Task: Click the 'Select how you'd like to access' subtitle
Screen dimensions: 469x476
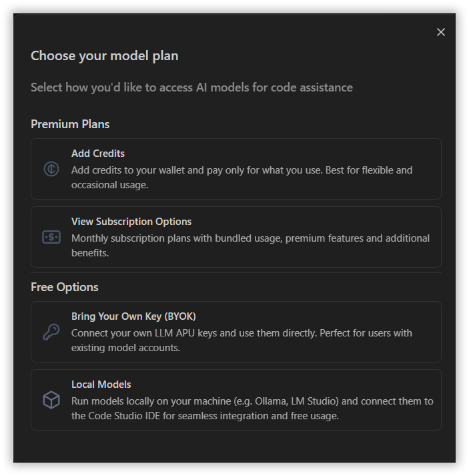Action: pos(191,87)
